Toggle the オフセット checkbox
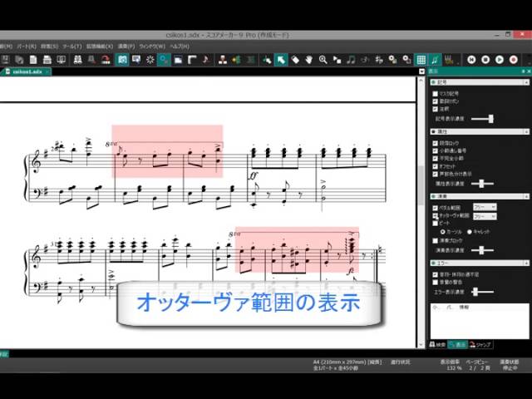 [435, 166]
